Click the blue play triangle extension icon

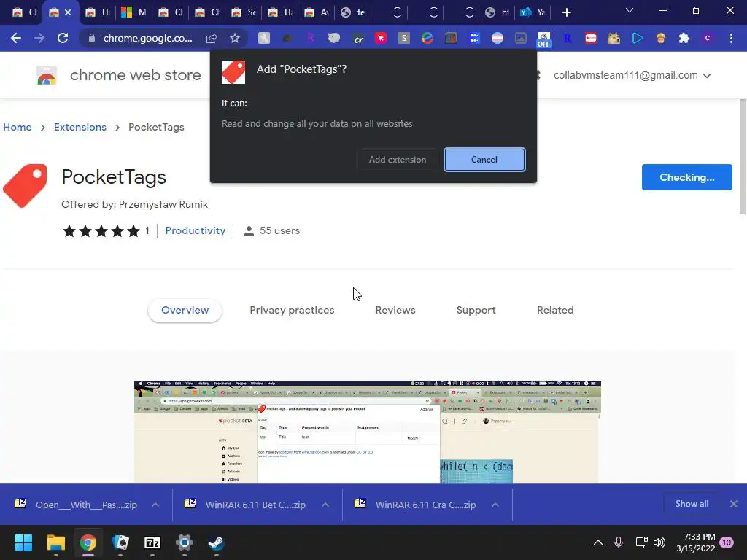[638, 38]
